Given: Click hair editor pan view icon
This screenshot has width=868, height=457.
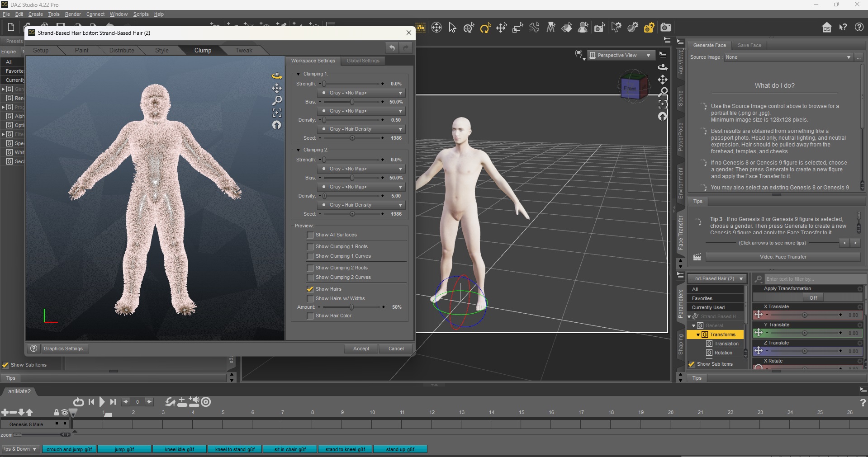Looking at the screenshot, I should 277,88.
